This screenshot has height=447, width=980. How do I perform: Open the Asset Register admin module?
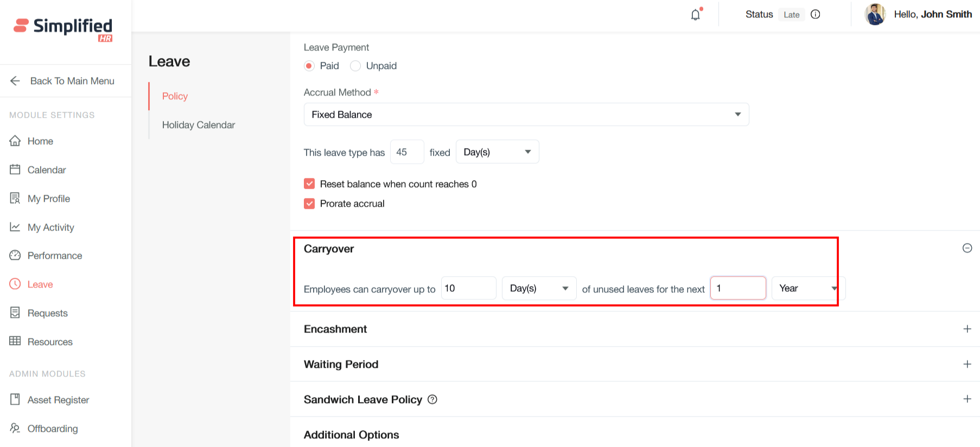58,400
